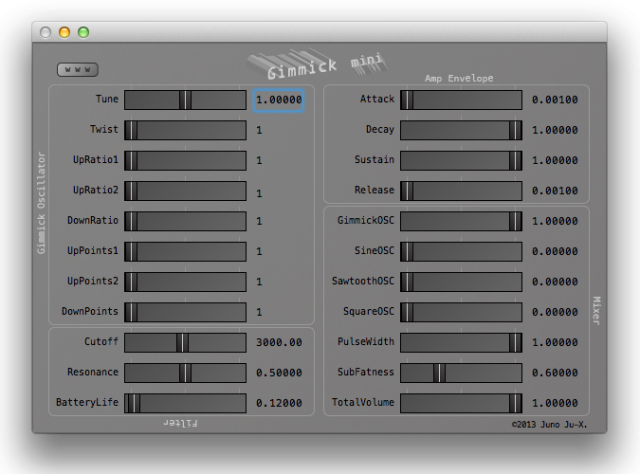
Task: Adjust the PulseWidth slider
Action: (x=461, y=343)
